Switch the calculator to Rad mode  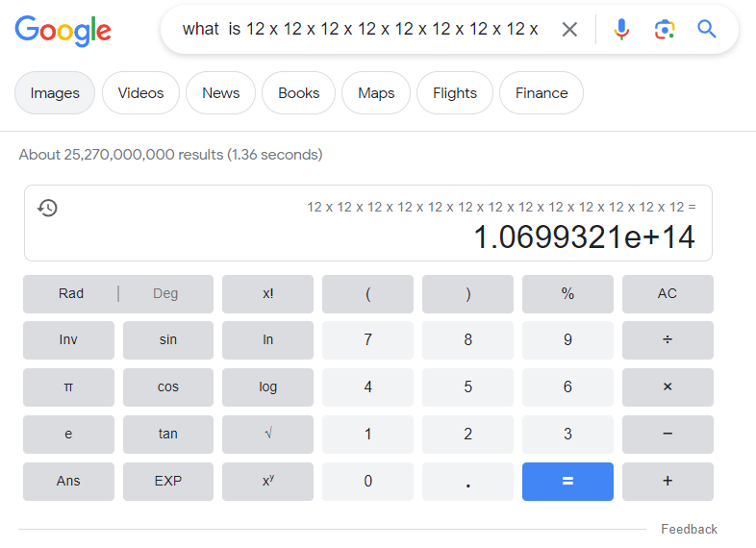click(71, 293)
